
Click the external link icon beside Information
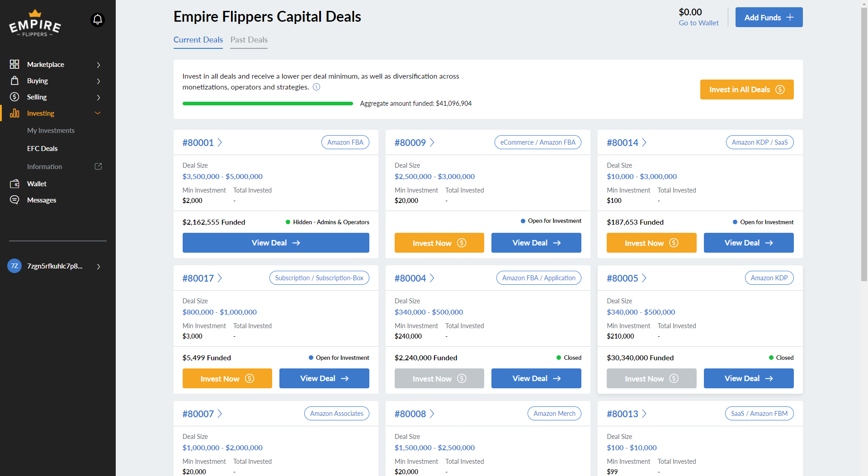[x=98, y=166]
